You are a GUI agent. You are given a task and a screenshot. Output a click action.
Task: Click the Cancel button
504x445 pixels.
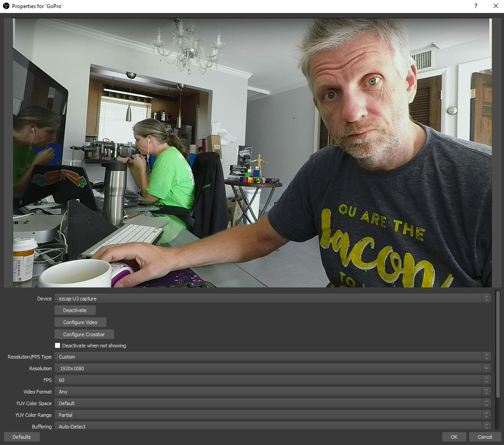pos(485,437)
